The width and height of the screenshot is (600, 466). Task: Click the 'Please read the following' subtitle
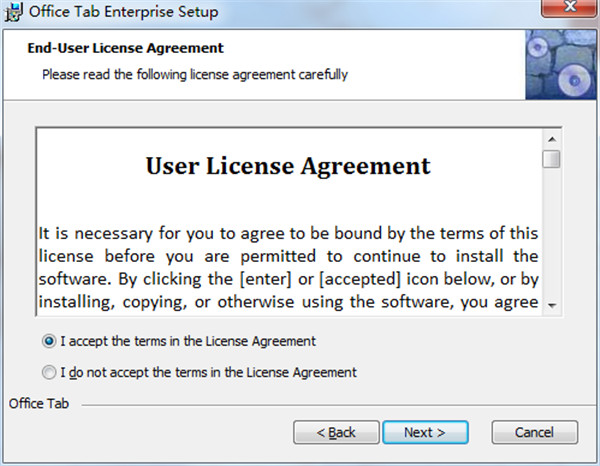click(x=194, y=74)
